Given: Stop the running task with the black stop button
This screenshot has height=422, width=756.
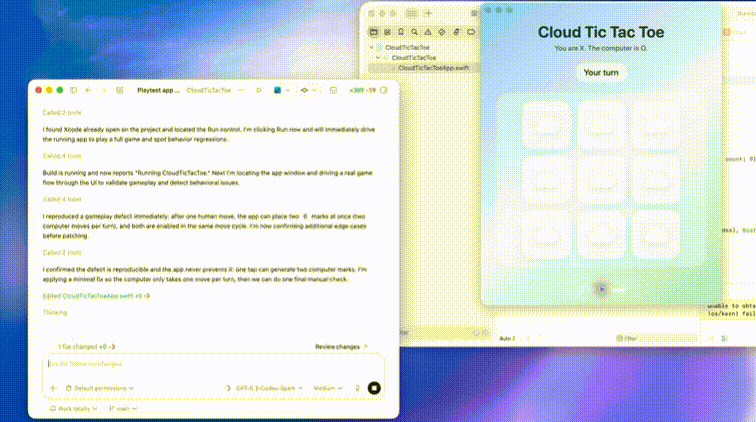Looking at the screenshot, I should pyautogui.click(x=374, y=388).
